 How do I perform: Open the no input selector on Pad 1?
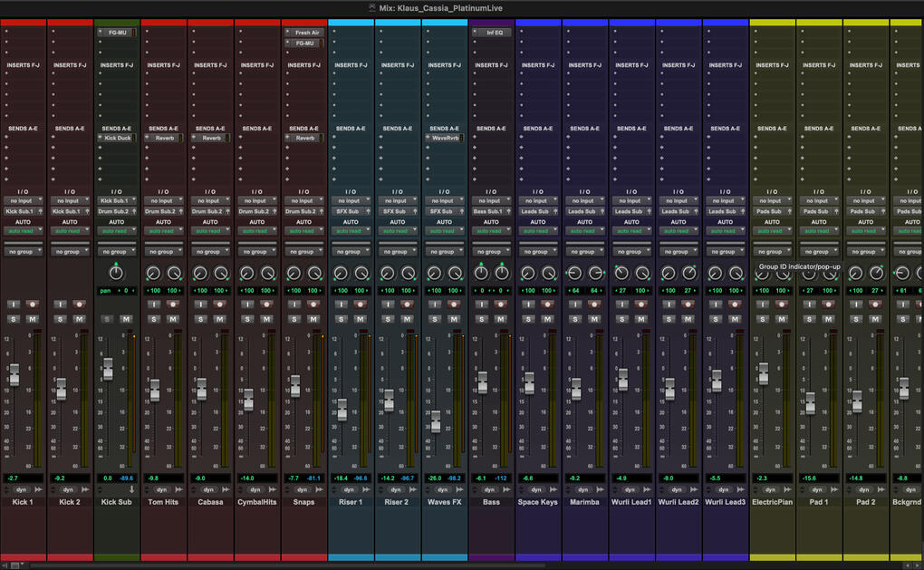pyautogui.click(x=817, y=201)
